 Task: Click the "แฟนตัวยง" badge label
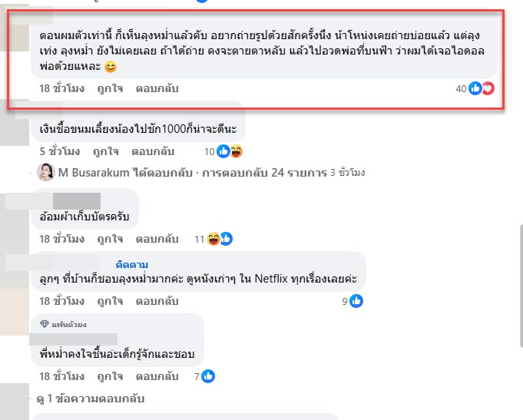click(x=68, y=324)
